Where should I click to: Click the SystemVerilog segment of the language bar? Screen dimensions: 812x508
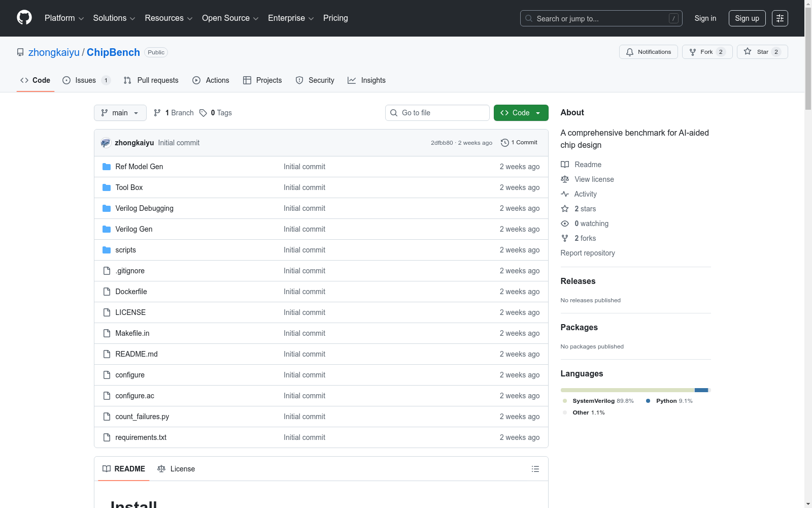[628, 390]
